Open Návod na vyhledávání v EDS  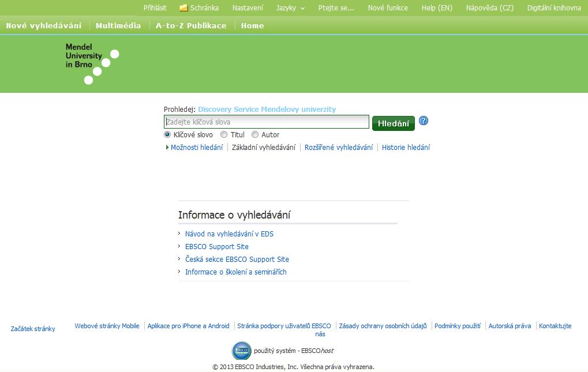pos(229,234)
